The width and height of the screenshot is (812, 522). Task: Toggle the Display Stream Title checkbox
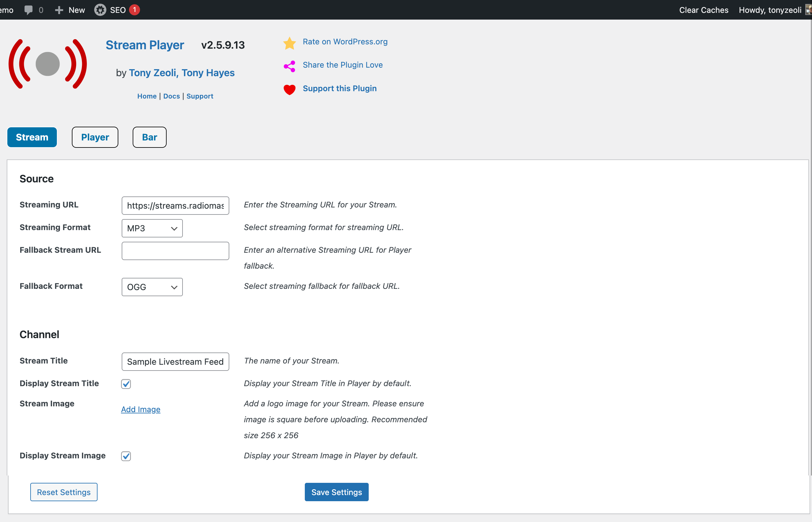click(x=126, y=384)
